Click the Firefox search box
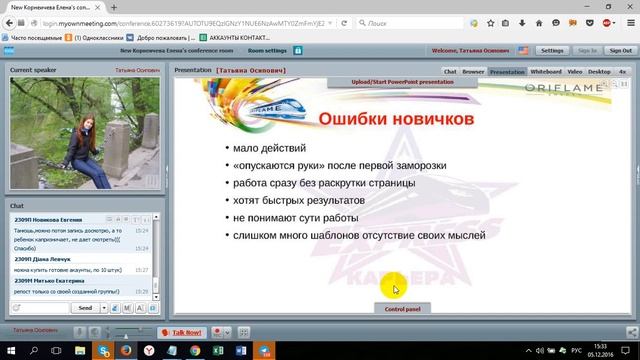Viewport: 640px width, 360px height. tap(410, 23)
